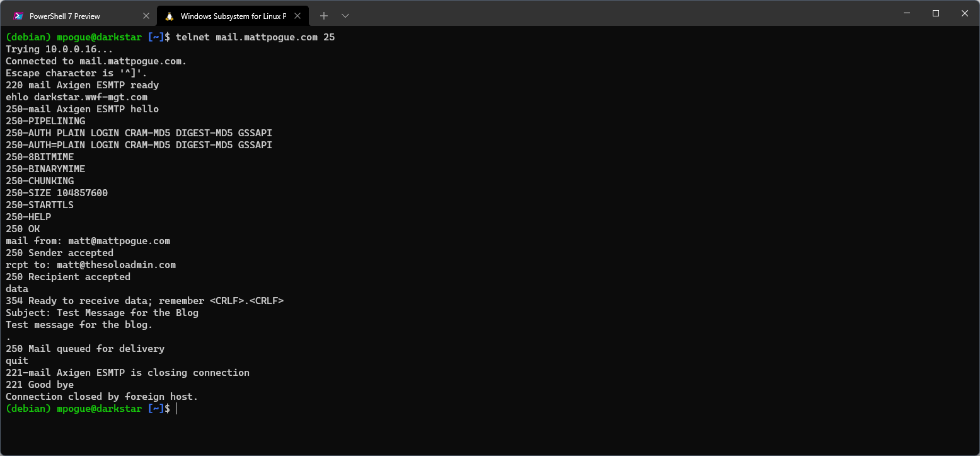The image size is (980, 456).
Task: Click 'Test message for the blog.' body line
Action: (x=79, y=325)
